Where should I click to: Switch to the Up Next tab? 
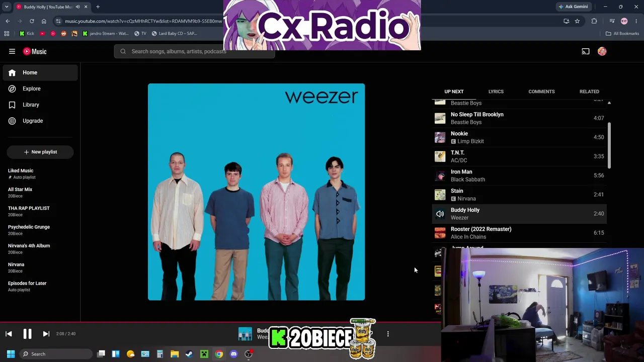pos(454,92)
